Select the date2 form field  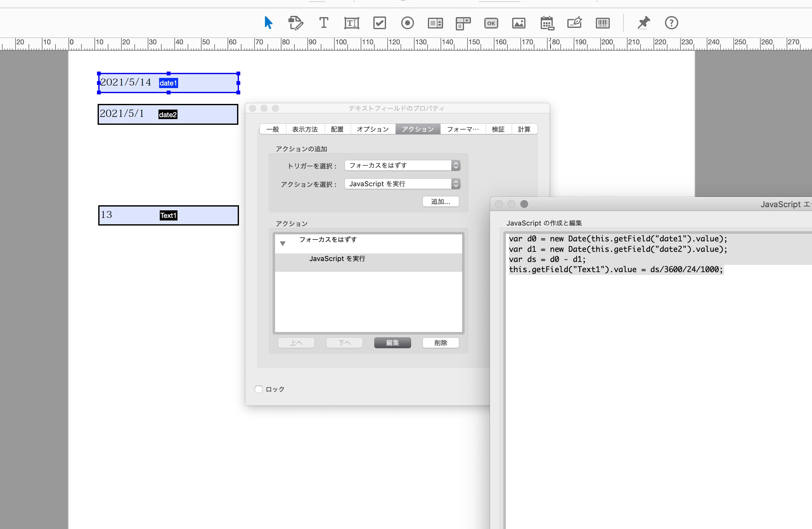[168, 114]
